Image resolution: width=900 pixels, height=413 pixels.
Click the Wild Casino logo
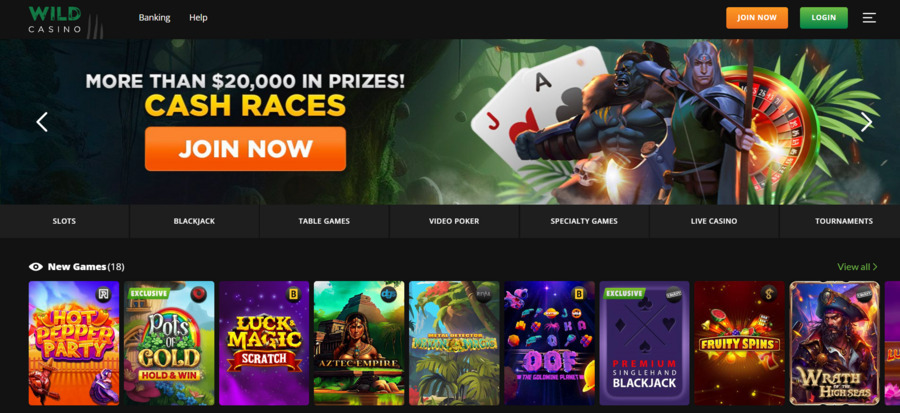[x=55, y=19]
